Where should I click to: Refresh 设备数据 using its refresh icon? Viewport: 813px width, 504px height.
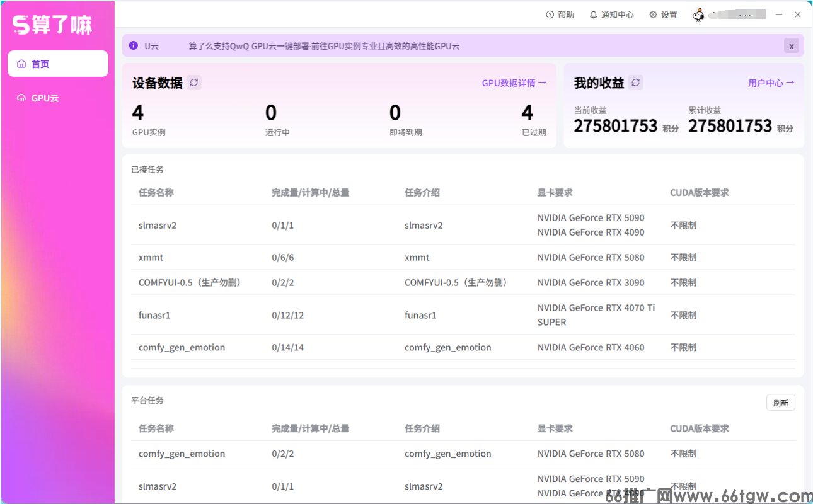pyautogui.click(x=194, y=83)
